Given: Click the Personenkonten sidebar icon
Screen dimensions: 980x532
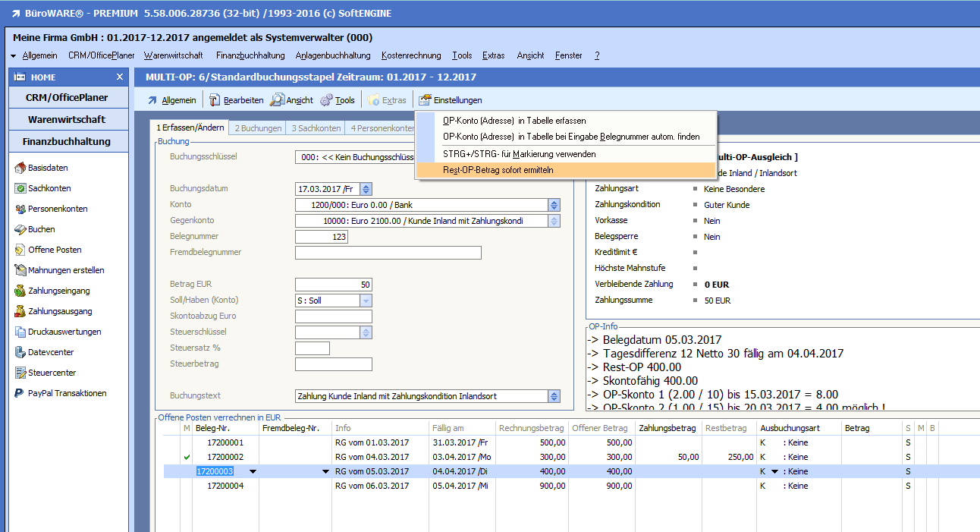Looking at the screenshot, I should pos(21,209).
